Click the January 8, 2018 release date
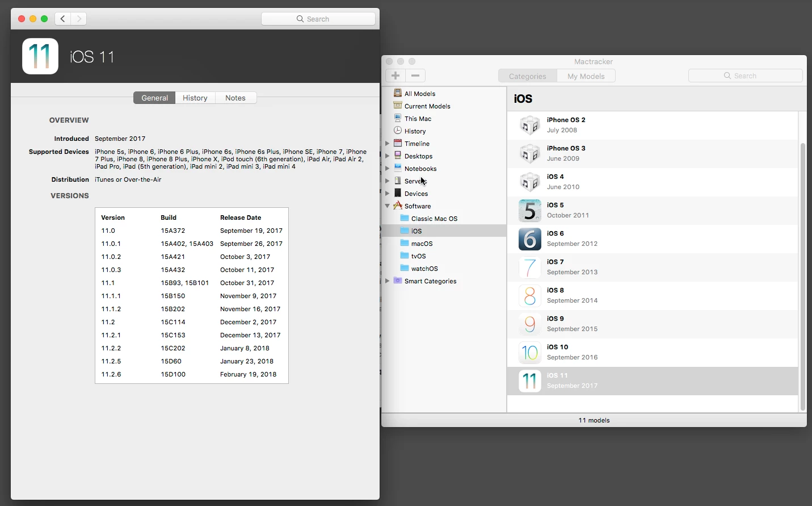 pos(245,348)
